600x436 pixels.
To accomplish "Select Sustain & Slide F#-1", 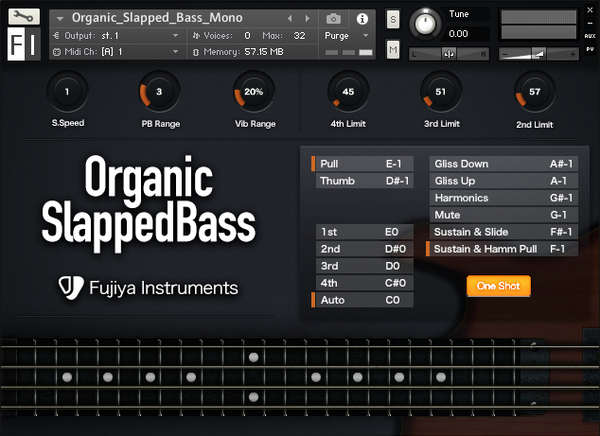I will (504, 232).
